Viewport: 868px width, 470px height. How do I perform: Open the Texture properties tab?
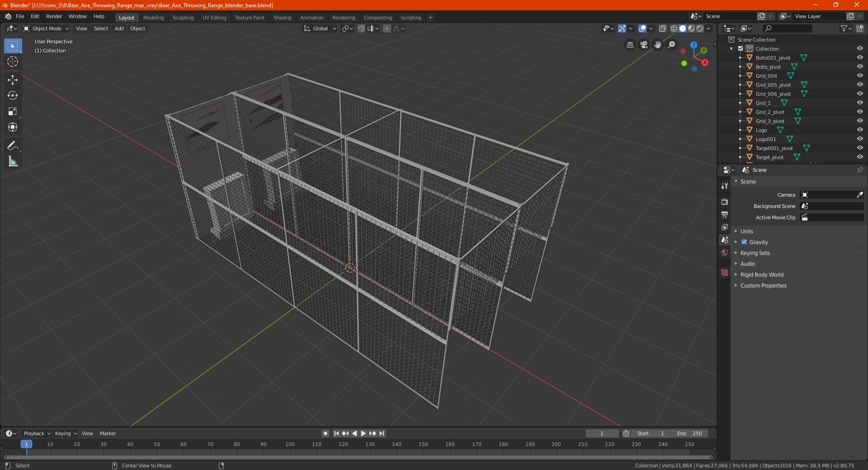point(725,273)
